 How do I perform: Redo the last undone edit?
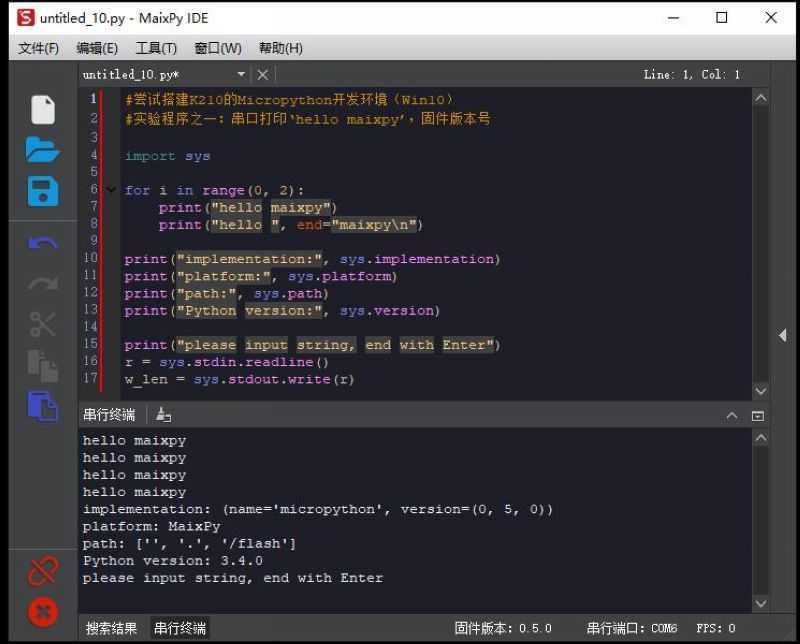(x=43, y=283)
